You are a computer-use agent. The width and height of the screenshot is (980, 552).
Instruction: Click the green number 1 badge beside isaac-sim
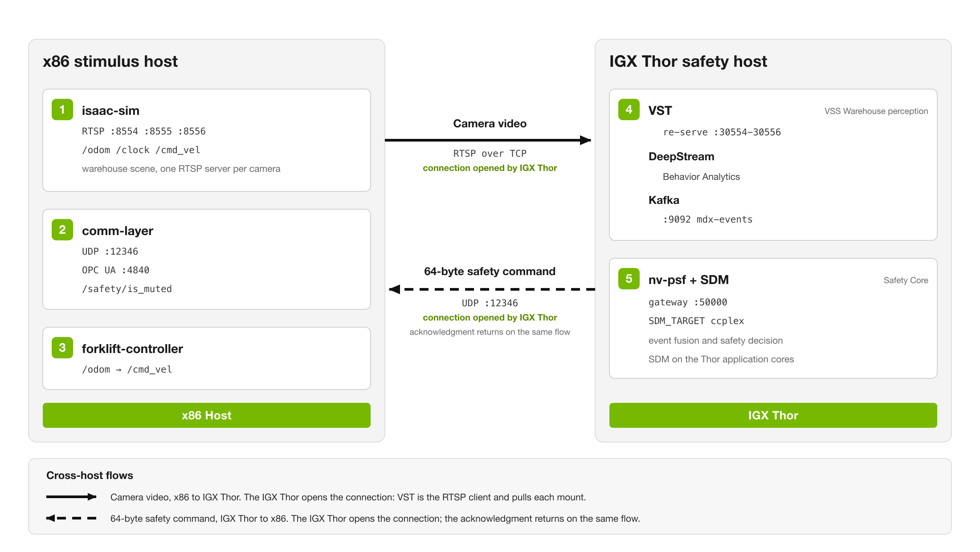62,110
